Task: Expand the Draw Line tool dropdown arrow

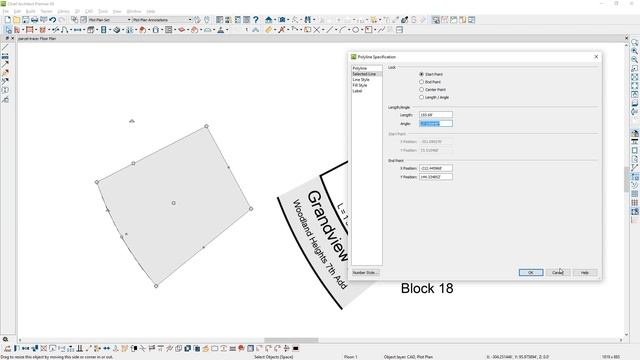Action: tap(336, 30)
